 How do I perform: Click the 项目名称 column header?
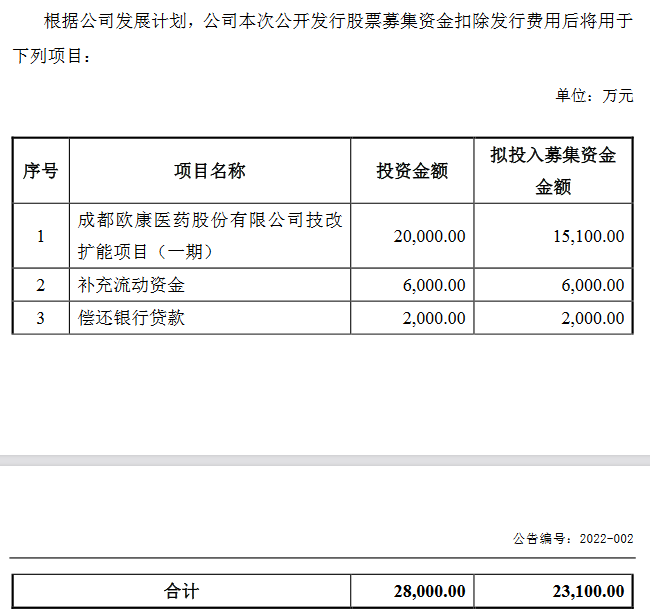coord(210,171)
